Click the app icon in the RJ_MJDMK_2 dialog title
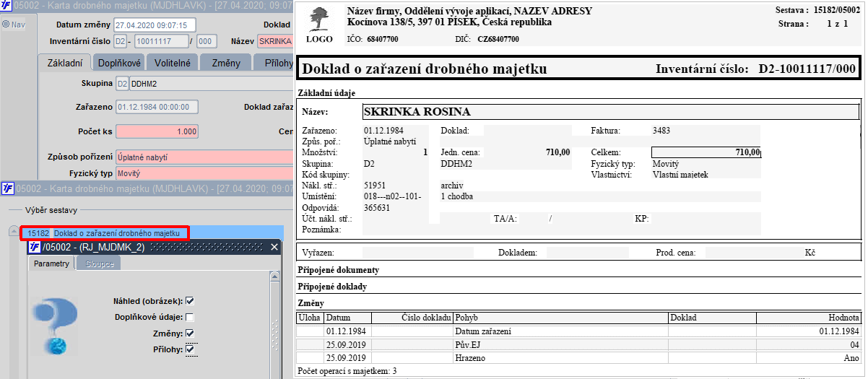The height and width of the screenshot is (379, 868). tap(34, 247)
